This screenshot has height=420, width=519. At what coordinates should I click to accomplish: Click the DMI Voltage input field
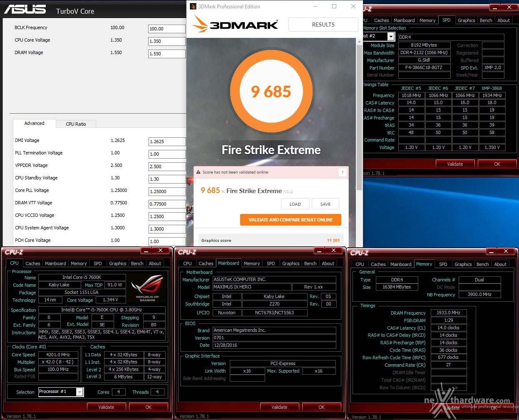167,142
